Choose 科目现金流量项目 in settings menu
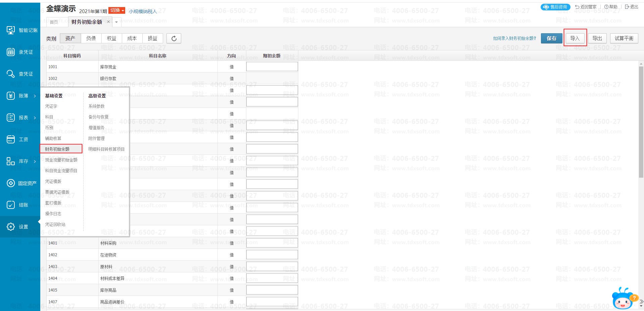This screenshot has width=644, height=311. (61, 171)
